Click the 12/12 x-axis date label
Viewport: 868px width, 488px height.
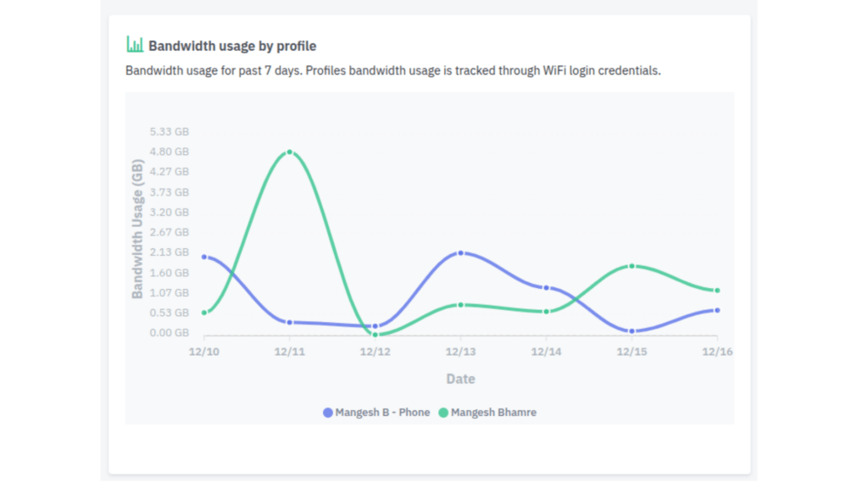tap(375, 351)
